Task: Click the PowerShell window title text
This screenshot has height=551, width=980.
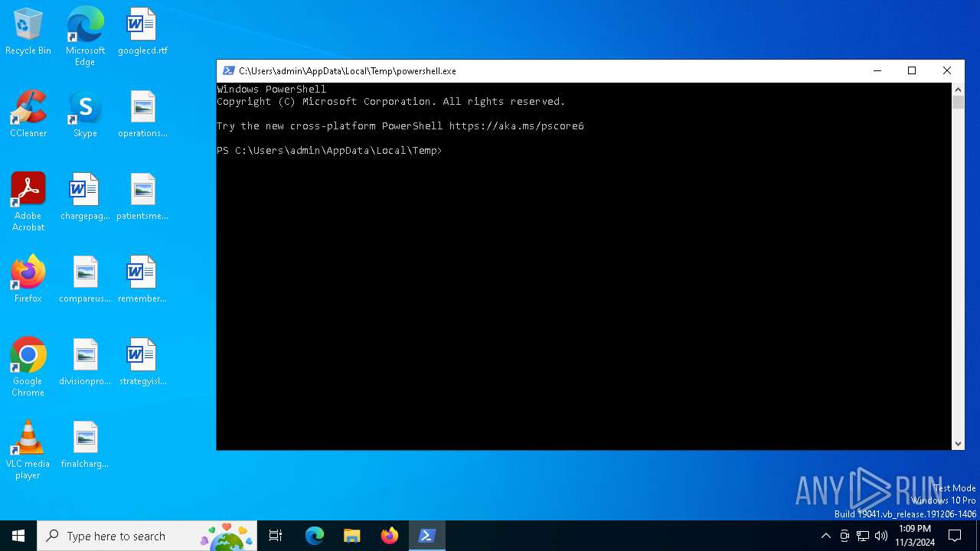Action: (x=348, y=70)
